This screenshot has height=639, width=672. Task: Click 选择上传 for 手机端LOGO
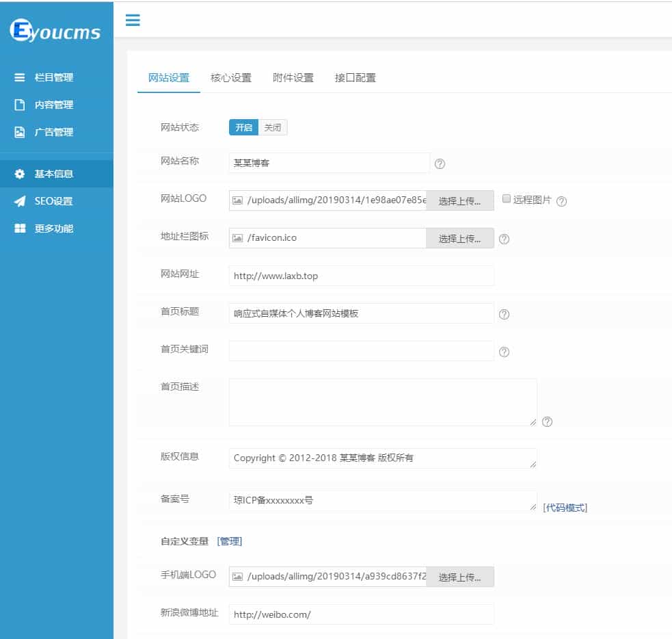pyautogui.click(x=460, y=577)
